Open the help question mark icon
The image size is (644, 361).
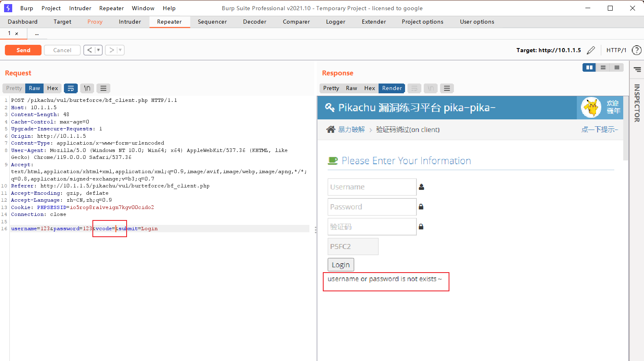point(636,50)
